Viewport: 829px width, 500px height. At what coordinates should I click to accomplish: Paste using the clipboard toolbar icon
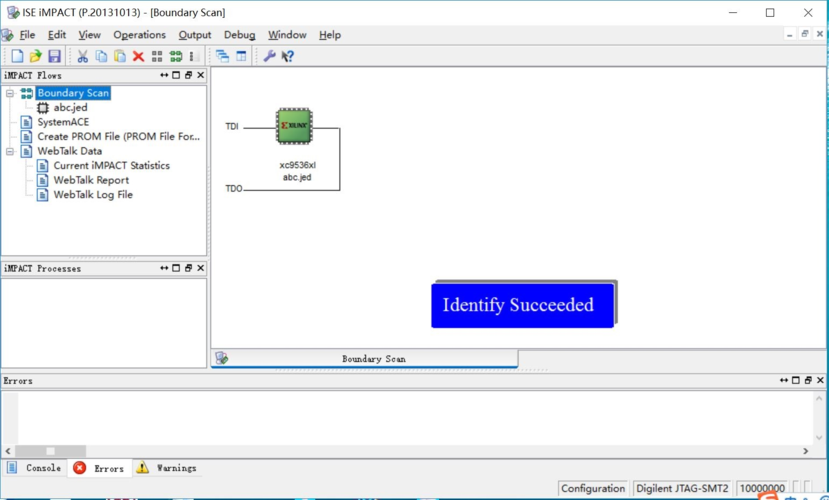coord(120,56)
